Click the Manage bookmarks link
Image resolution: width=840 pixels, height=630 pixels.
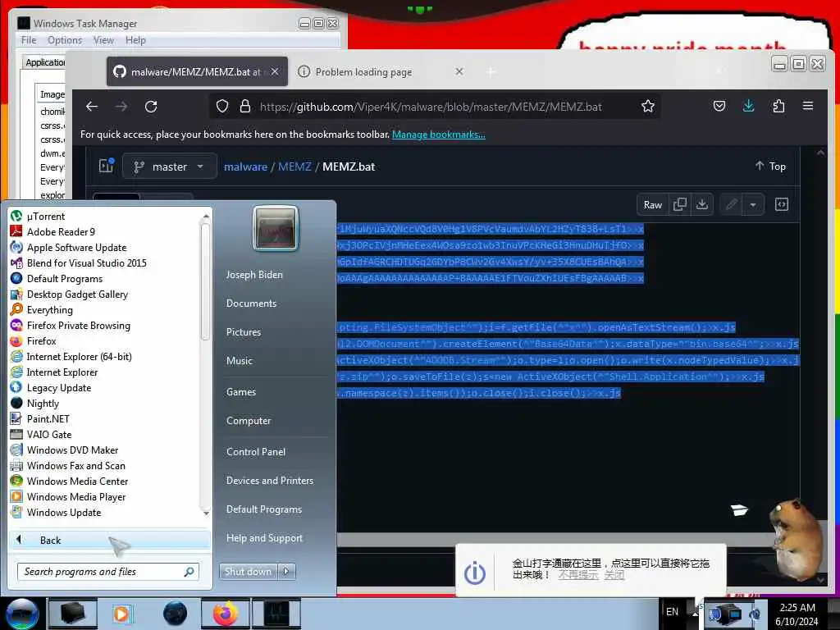click(x=438, y=135)
